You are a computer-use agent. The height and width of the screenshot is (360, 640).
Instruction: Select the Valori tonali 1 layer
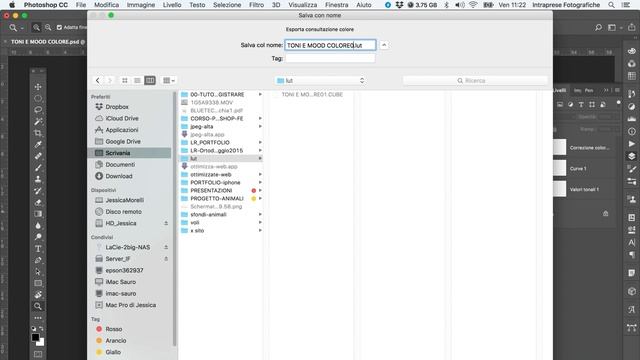pyautogui.click(x=585, y=189)
